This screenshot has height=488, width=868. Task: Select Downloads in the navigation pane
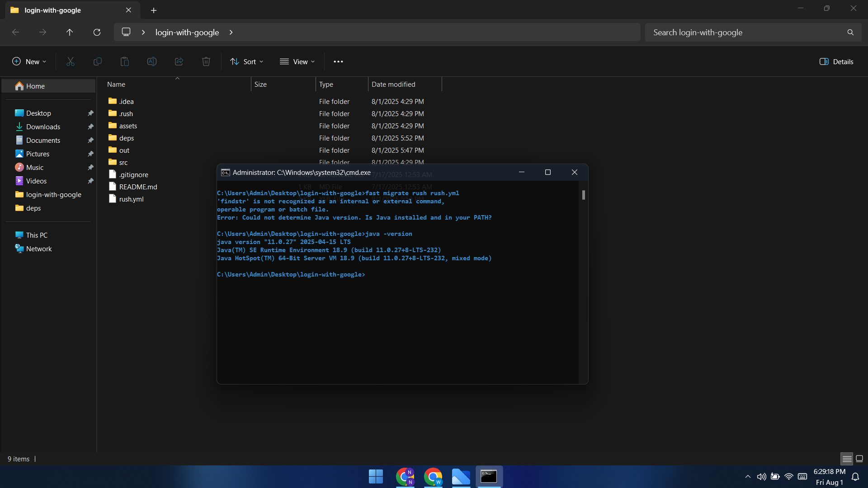click(43, 127)
